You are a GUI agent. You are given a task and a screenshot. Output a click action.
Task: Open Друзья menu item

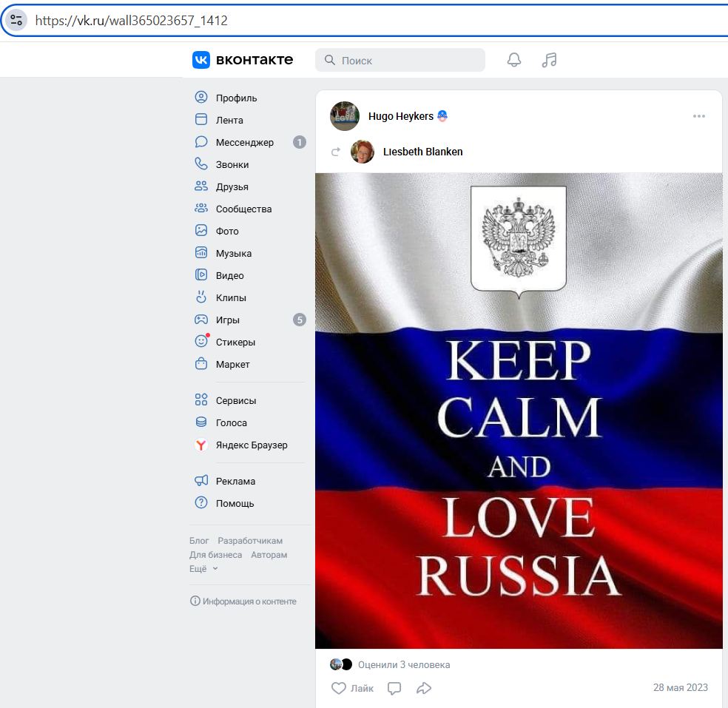232,186
